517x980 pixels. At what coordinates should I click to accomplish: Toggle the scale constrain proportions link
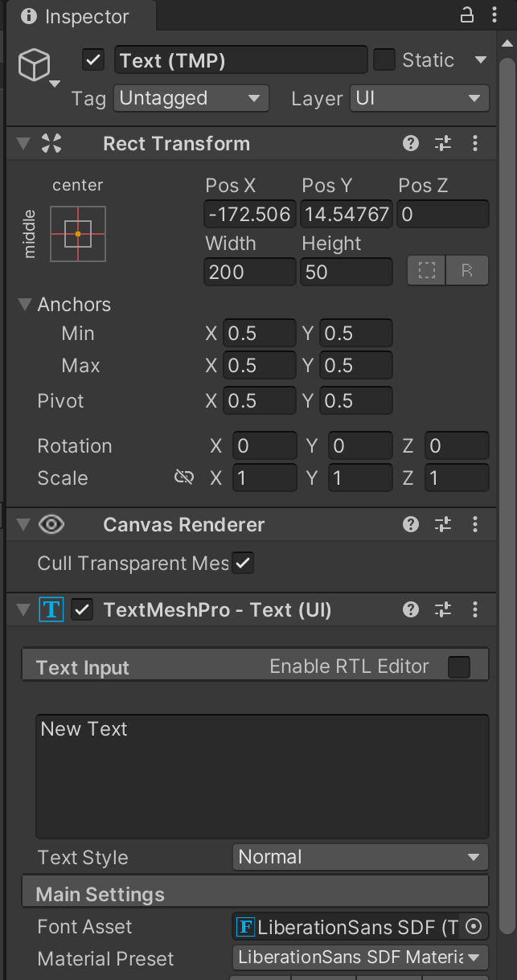pos(184,478)
